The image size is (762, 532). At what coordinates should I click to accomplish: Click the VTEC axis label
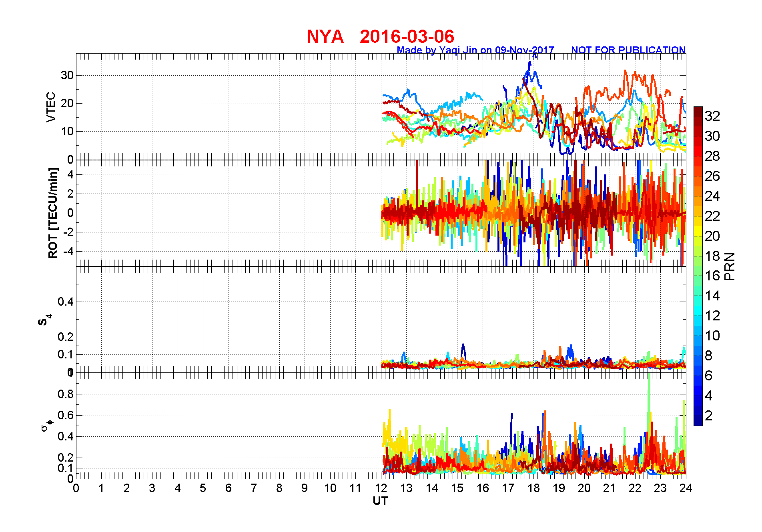(51, 107)
